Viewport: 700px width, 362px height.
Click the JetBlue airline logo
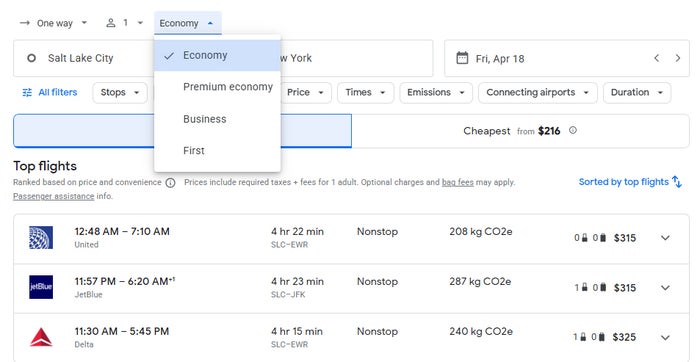click(x=41, y=287)
